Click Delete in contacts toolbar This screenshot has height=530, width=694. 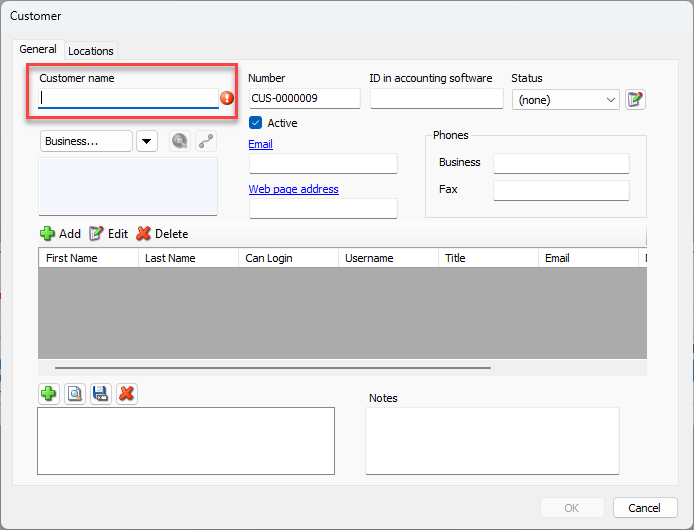tap(162, 233)
